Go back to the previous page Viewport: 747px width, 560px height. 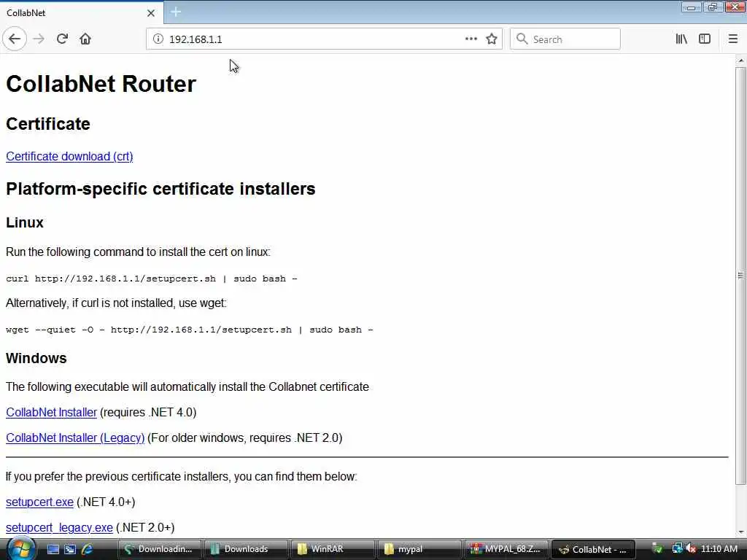click(15, 39)
